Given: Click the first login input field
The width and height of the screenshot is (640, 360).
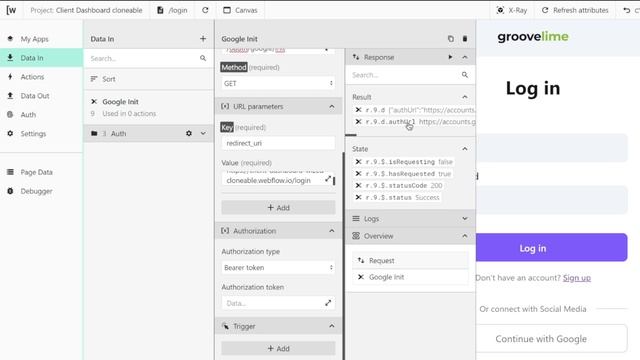Looking at the screenshot, I should click(551, 148).
